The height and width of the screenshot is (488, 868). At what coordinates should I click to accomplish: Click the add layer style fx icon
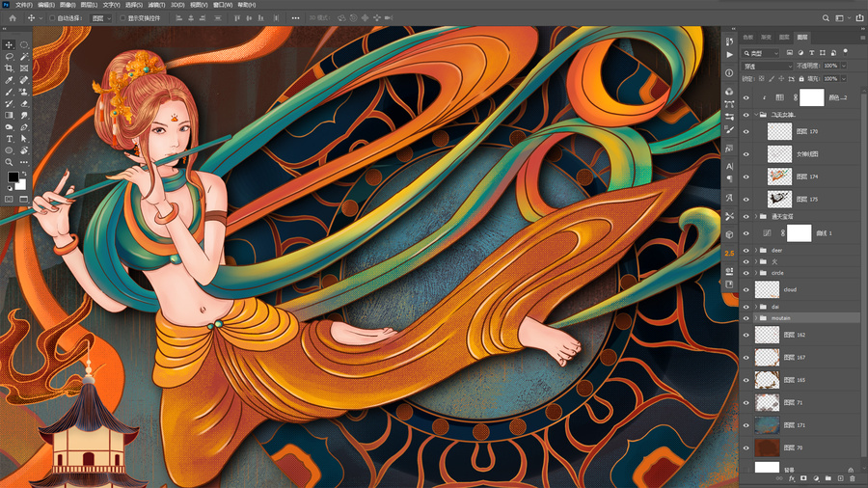tap(792, 478)
